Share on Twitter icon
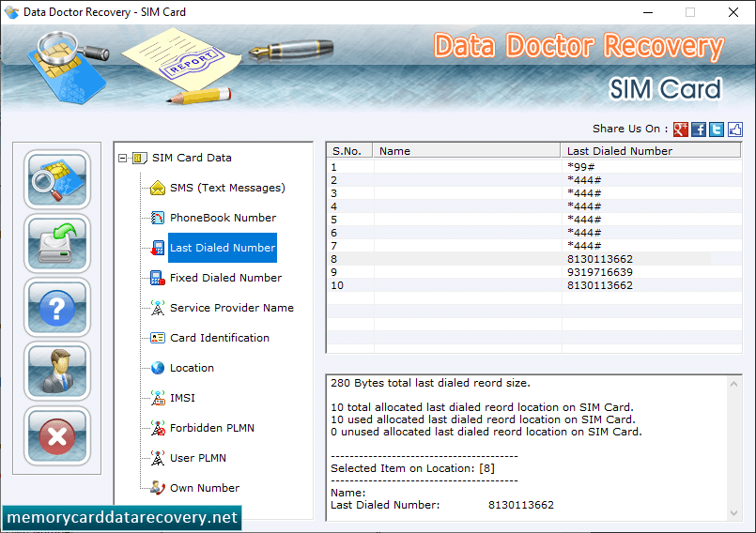This screenshot has width=756, height=533. coord(717,129)
